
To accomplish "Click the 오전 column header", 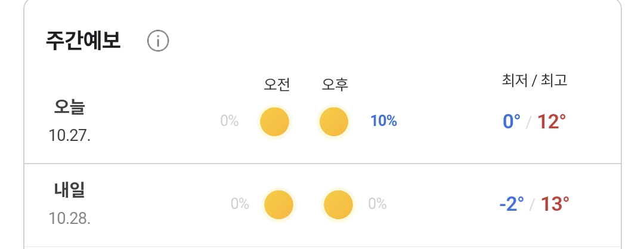I will [277, 85].
